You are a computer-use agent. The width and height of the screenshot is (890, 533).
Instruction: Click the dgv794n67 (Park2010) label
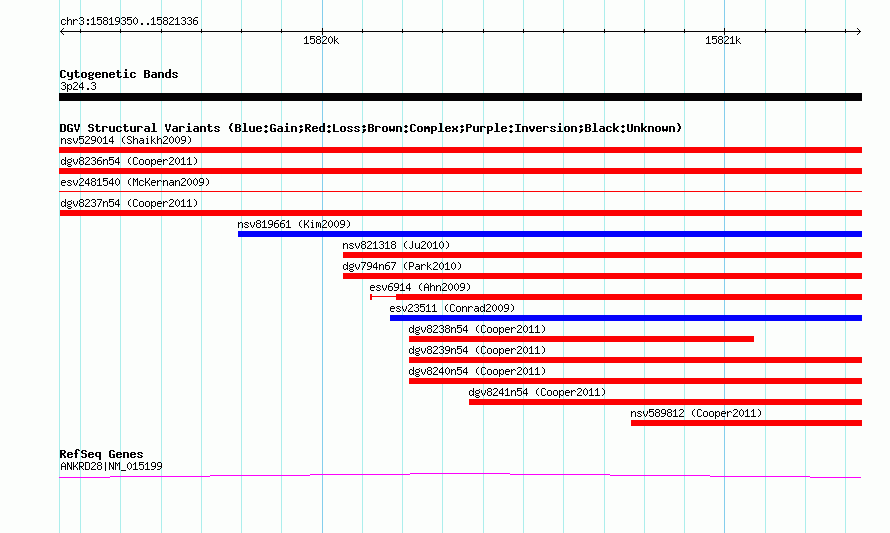point(402,266)
